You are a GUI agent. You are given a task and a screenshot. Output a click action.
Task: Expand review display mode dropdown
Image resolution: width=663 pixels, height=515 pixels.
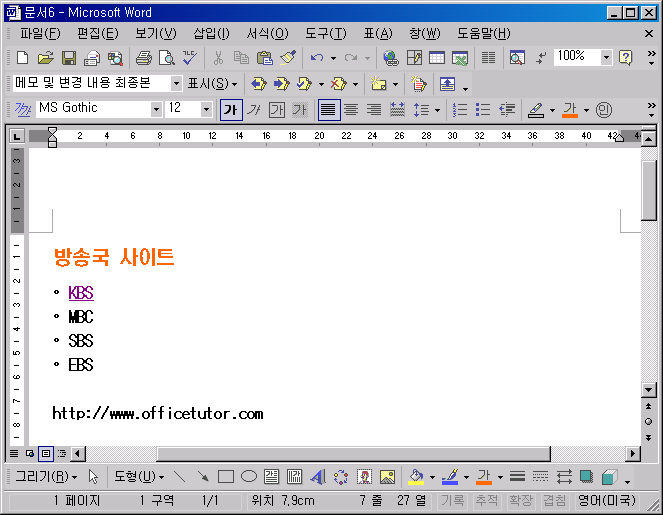pos(176,83)
